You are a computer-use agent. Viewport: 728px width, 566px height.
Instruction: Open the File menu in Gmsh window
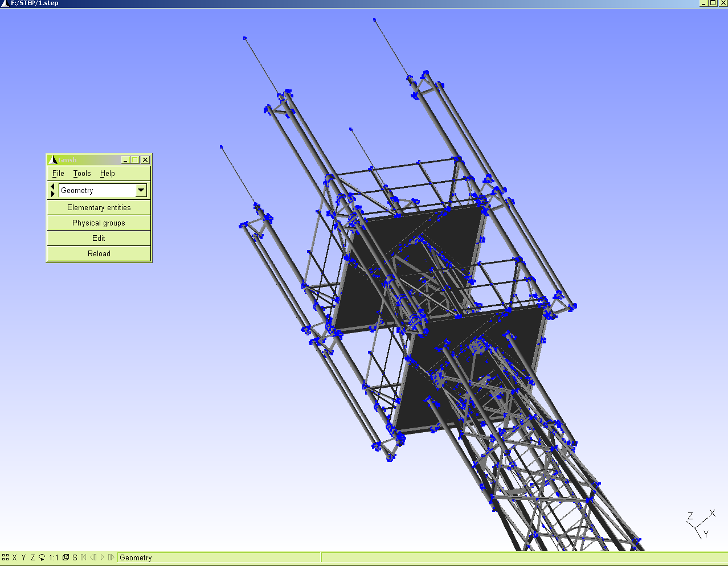(58, 174)
